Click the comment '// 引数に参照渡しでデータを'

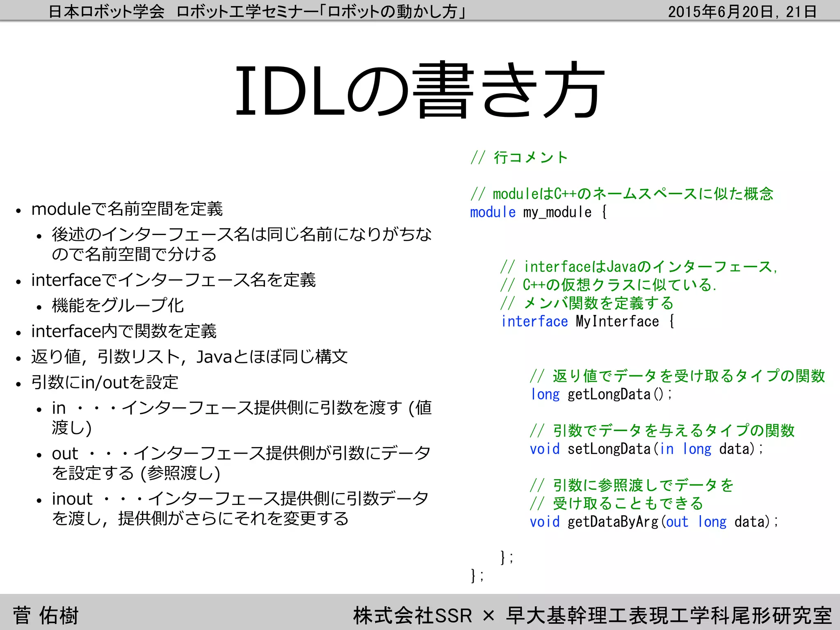(x=632, y=485)
